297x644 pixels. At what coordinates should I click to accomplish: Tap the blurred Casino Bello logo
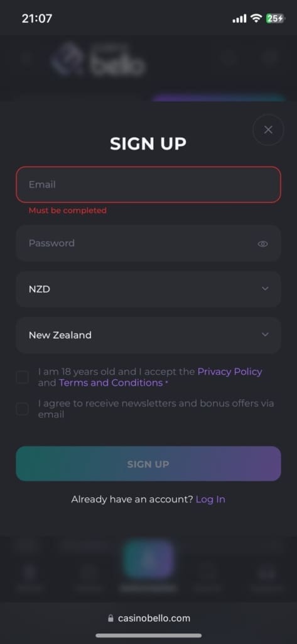pos(97,62)
